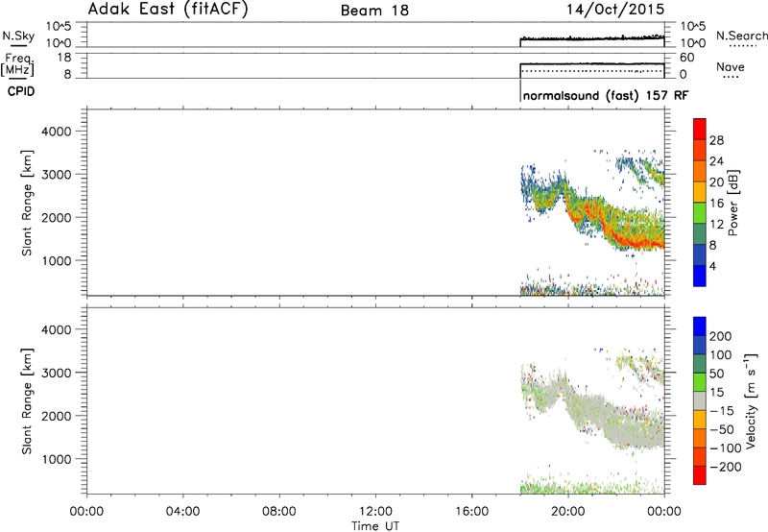Screen dimensions: 768x532
Task: Click the plot title 'Adak East (fitACF)'
Action: coord(168,10)
